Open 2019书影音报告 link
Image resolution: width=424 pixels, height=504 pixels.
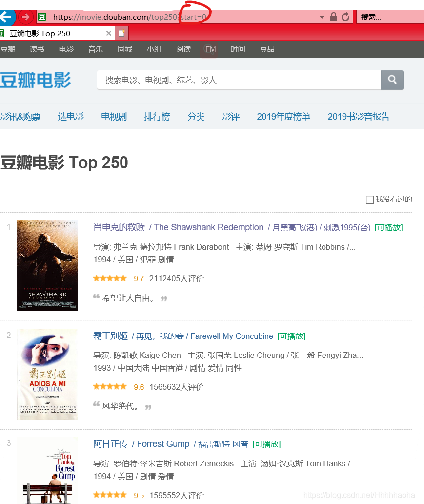pyautogui.click(x=359, y=116)
